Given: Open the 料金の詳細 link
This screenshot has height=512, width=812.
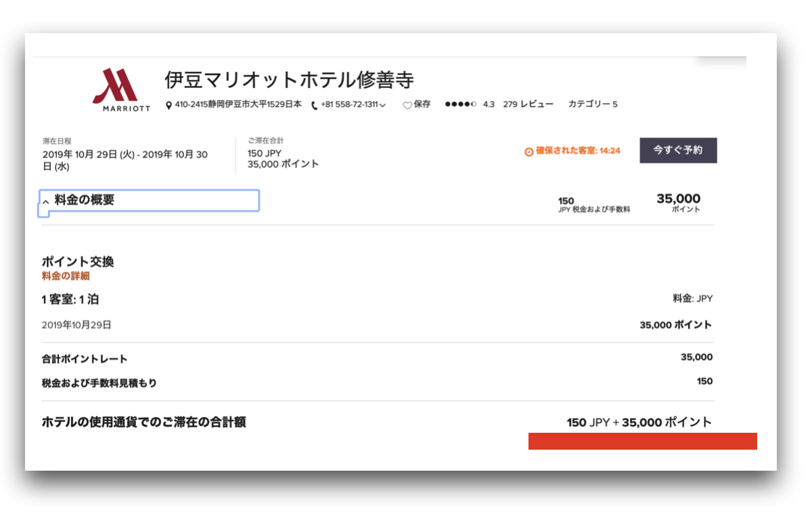Looking at the screenshot, I should 66,276.
